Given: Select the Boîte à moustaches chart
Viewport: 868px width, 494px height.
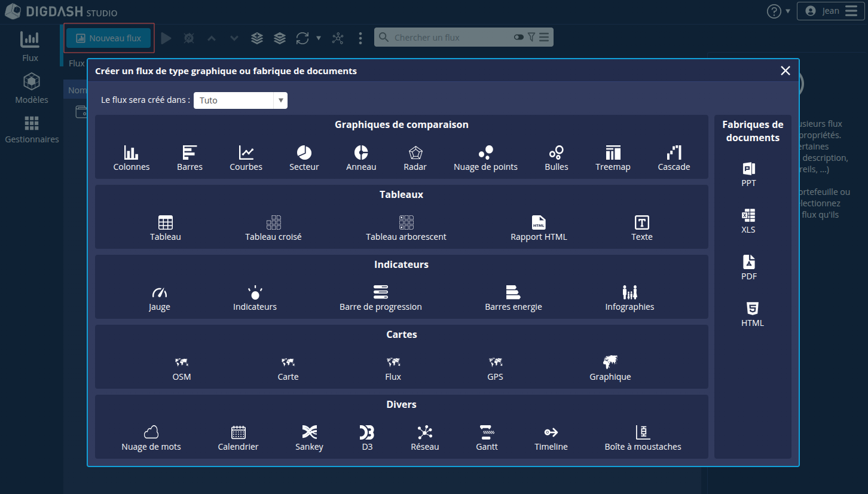Looking at the screenshot, I should point(643,438).
